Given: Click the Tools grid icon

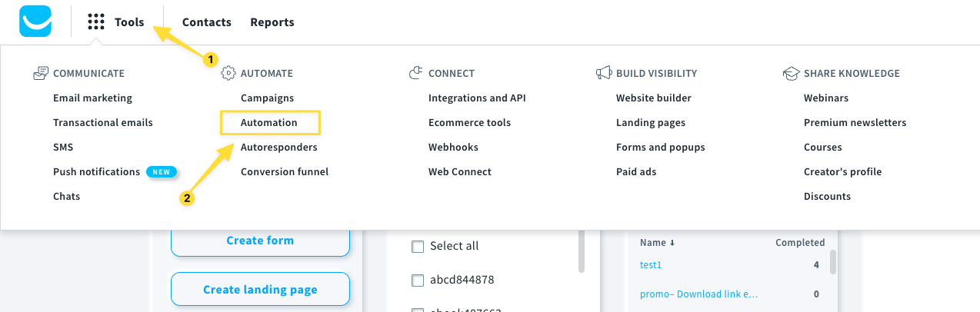Looking at the screenshot, I should pyautogui.click(x=96, y=22).
